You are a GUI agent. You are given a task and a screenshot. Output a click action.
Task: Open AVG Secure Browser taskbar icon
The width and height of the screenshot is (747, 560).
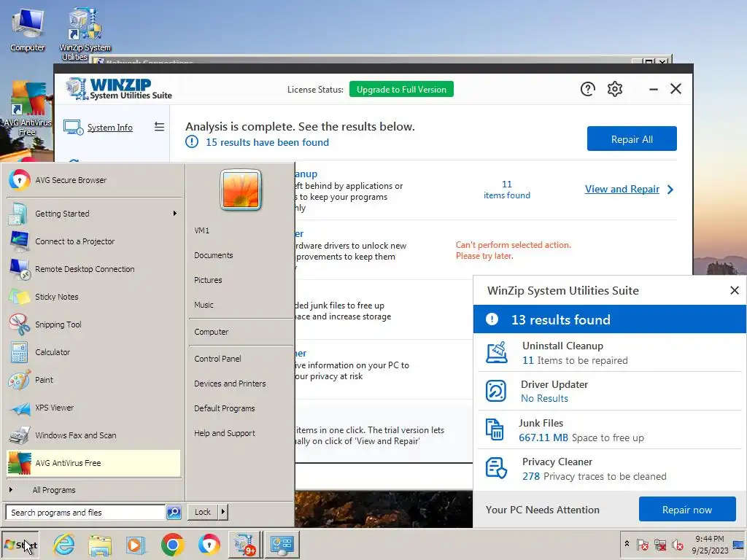[209, 545]
